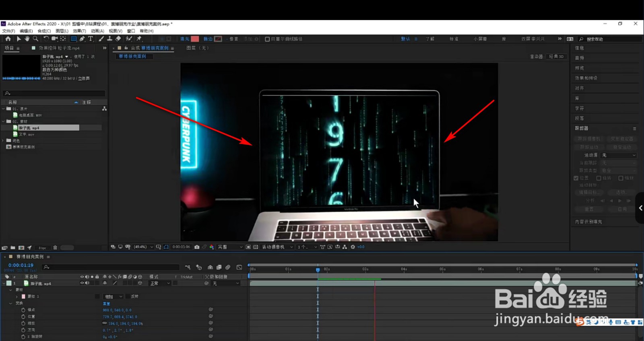This screenshot has width=644, height=341.
Task: Toggle the region of interest icon
Action: [248, 247]
